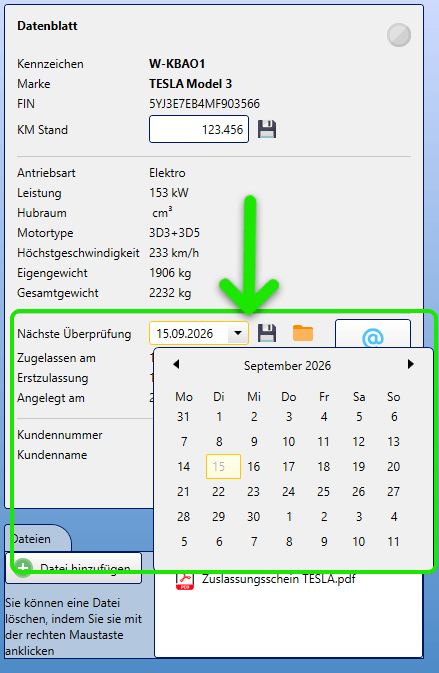Open the orange folder icon beside inspection date
Image resolution: width=439 pixels, height=673 pixels.
(x=303, y=333)
